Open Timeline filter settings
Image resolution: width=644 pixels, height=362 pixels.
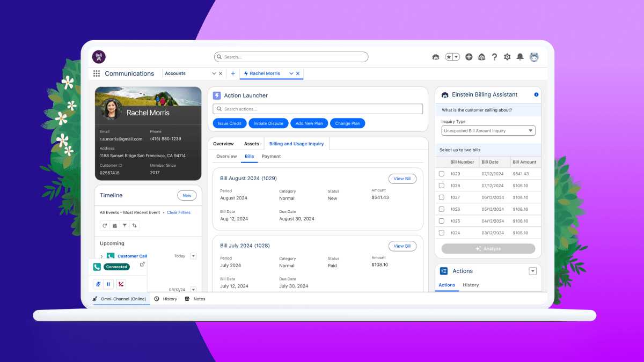tap(125, 225)
